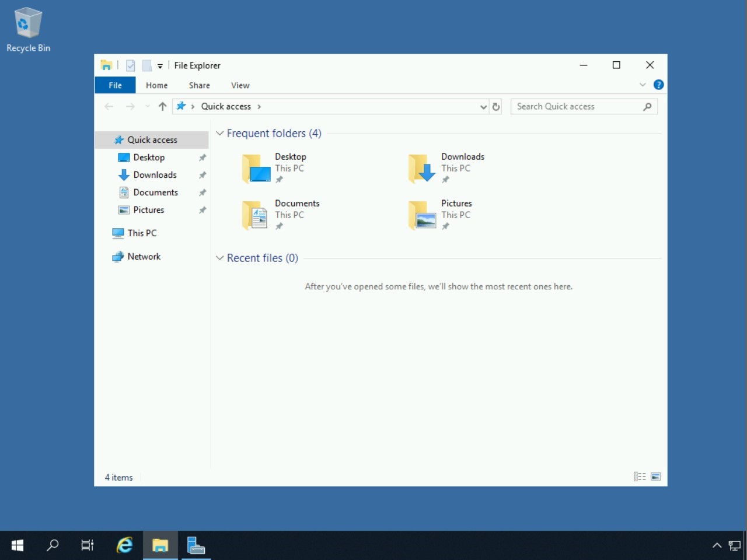Open Internet Explorer from the taskbar
Image resolution: width=747 pixels, height=560 pixels.
pos(124,545)
